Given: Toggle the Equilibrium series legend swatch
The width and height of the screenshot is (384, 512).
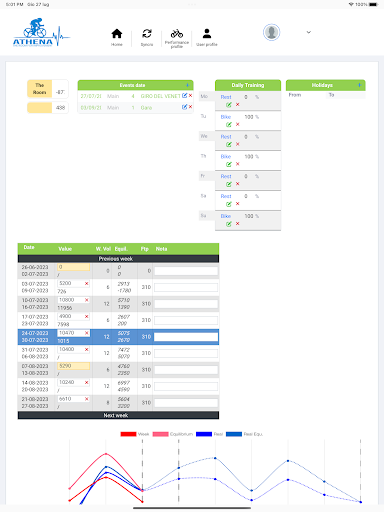Looking at the screenshot, I should click(x=161, y=434).
